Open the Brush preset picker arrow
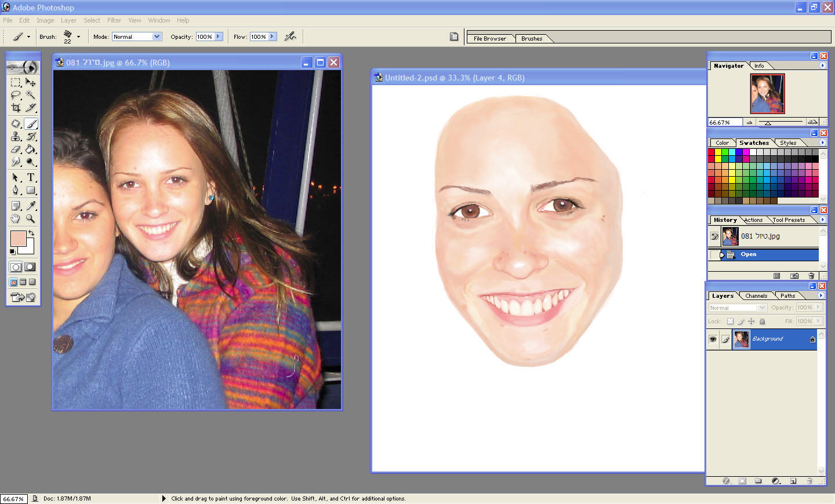The image size is (835, 504). click(78, 36)
